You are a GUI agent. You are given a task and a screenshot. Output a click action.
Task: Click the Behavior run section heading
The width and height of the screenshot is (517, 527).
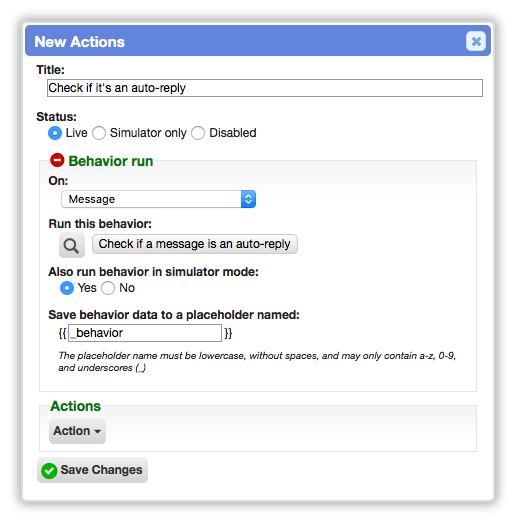click(111, 161)
